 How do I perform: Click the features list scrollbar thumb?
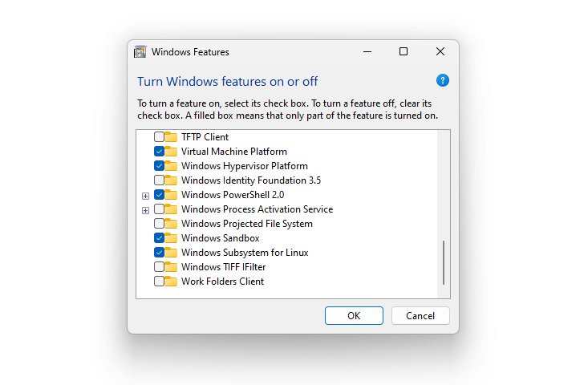pyautogui.click(x=444, y=262)
